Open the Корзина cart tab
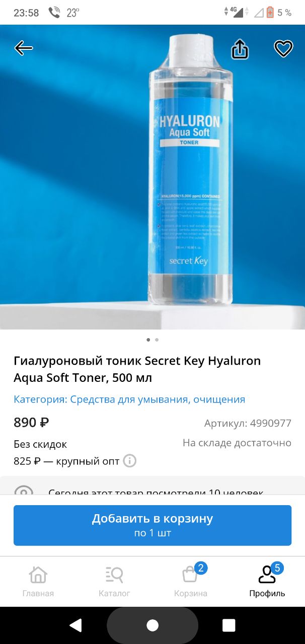The image size is (305, 644). [191, 582]
